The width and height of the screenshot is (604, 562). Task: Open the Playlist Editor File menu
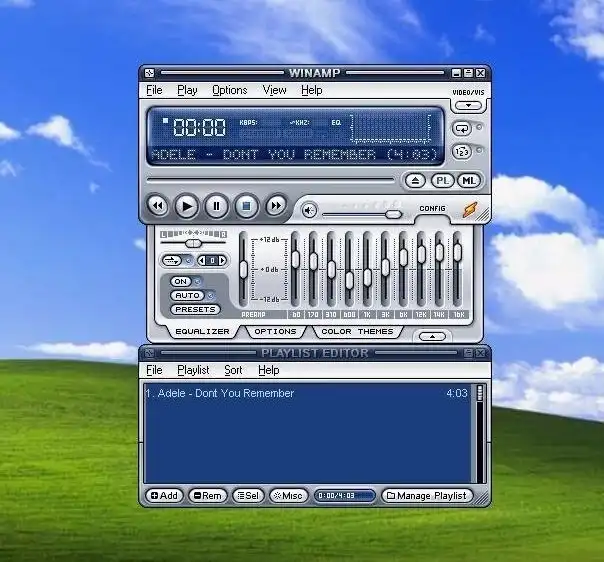(154, 370)
